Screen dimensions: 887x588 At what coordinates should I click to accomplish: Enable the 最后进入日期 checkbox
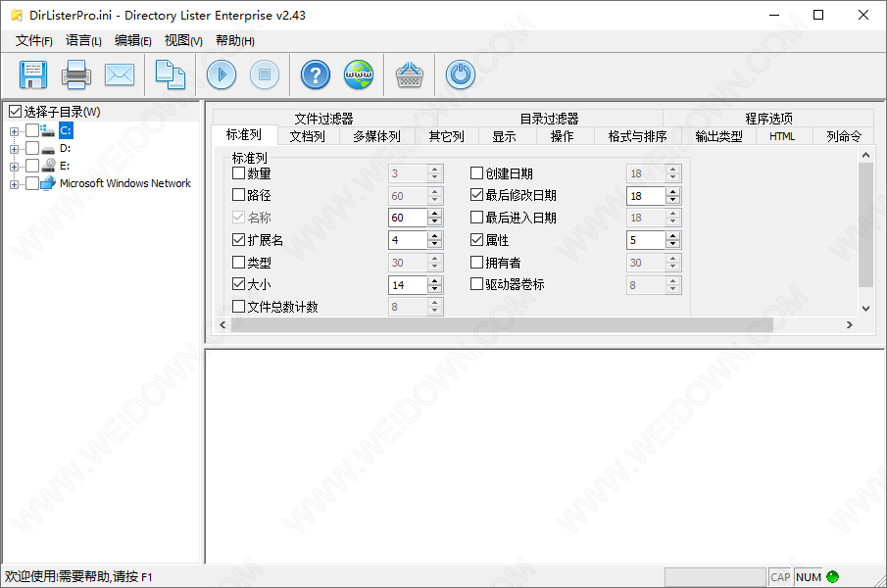pos(477,218)
